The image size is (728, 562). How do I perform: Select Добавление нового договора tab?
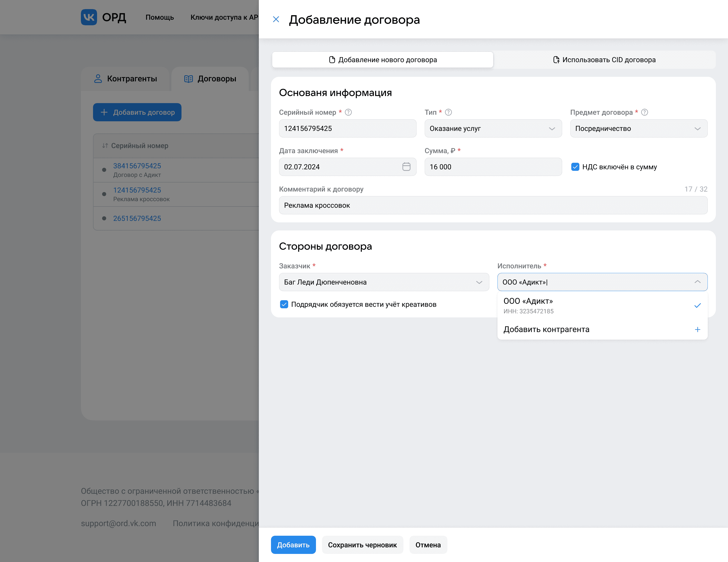(x=383, y=60)
